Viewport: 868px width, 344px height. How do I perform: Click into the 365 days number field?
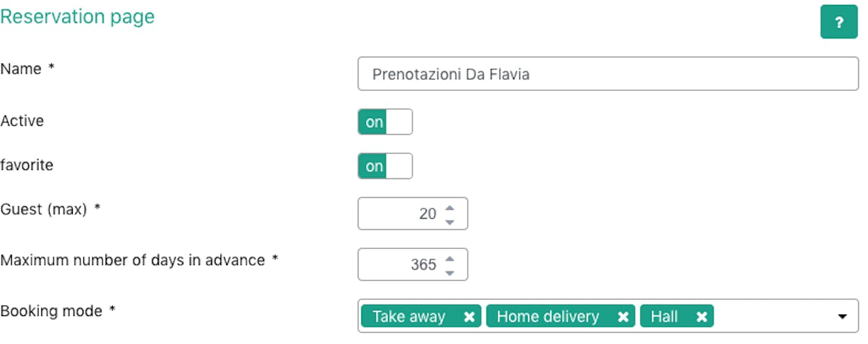tap(412, 265)
